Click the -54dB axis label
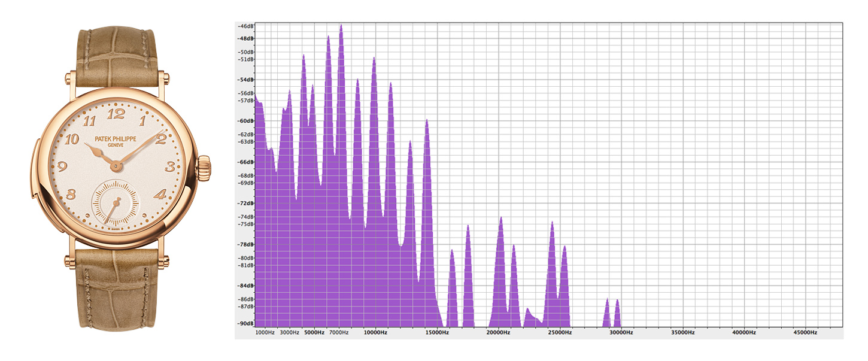Viewport: 868px width, 361px height. click(x=245, y=80)
